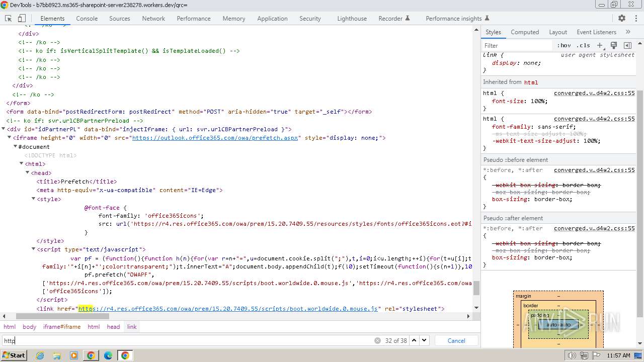Select the Elements tab

pyautogui.click(x=52, y=18)
